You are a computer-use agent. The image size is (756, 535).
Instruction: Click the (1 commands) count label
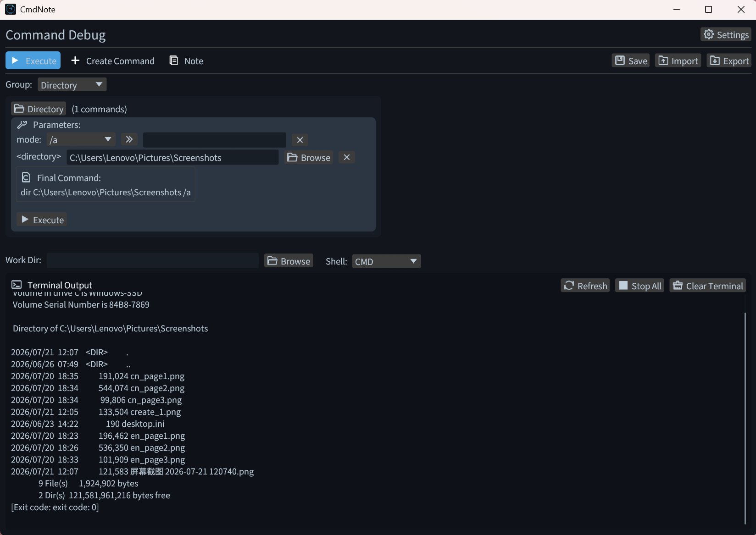99,109
